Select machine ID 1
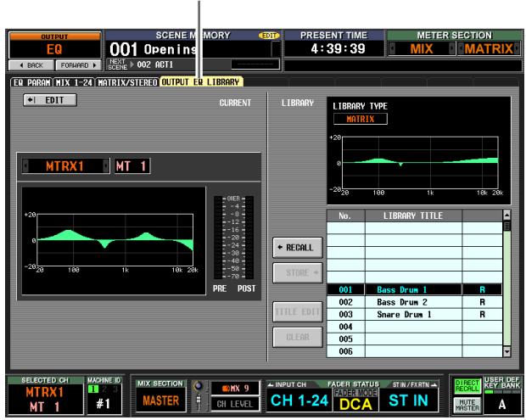The image size is (526, 420). click(x=93, y=389)
